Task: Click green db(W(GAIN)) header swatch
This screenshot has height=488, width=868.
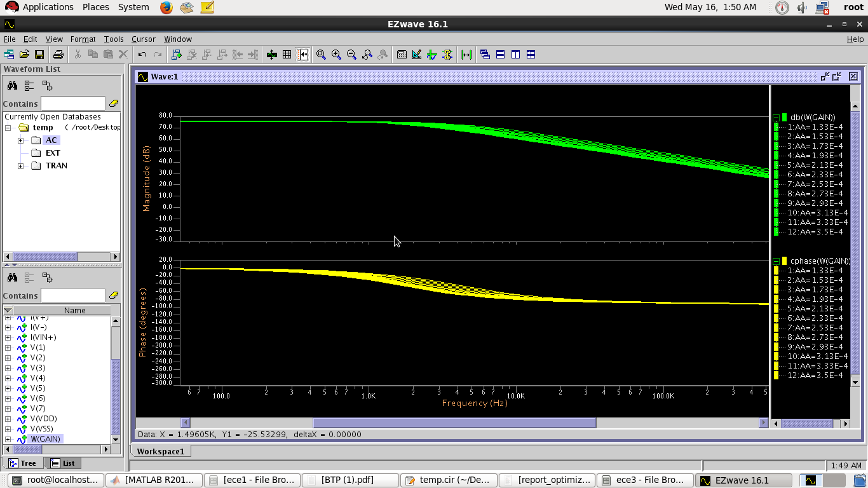Action: 785,118
